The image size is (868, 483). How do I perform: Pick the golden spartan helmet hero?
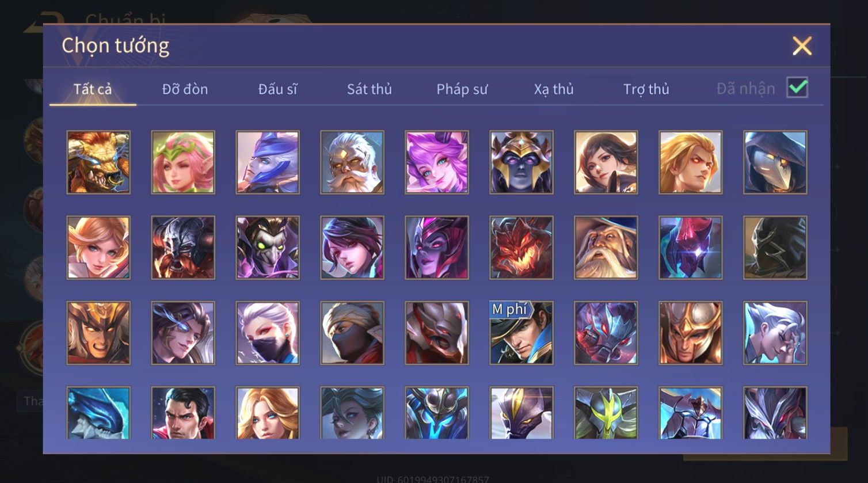(691, 333)
